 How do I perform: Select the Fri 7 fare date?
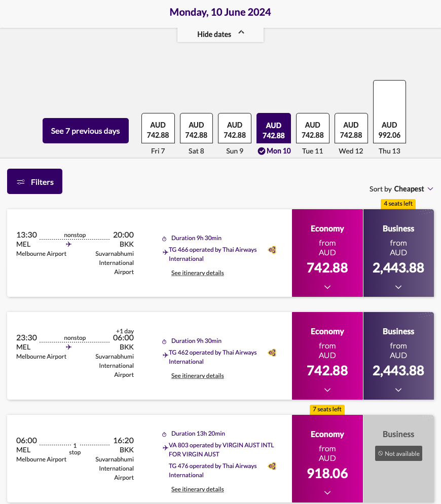pos(158,128)
